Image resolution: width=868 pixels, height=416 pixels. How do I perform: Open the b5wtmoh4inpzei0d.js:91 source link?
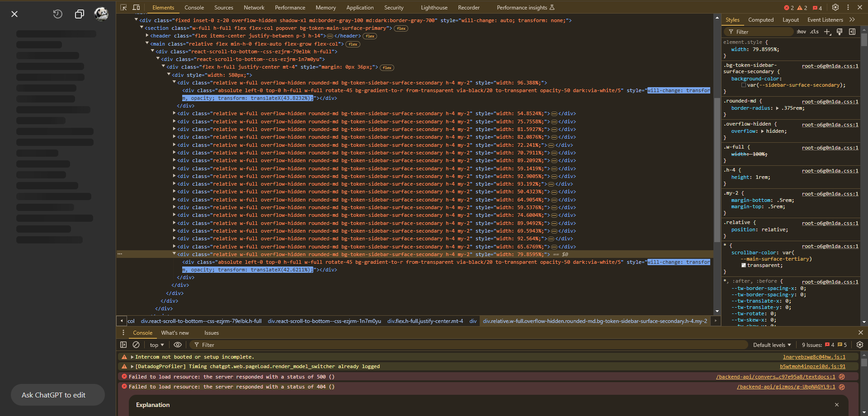[x=812, y=366]
